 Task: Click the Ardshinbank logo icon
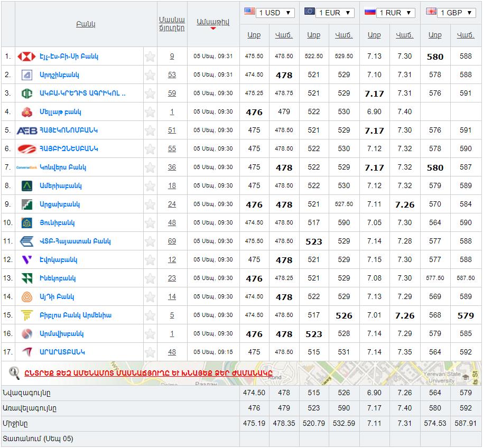click(x=26, y=75)
